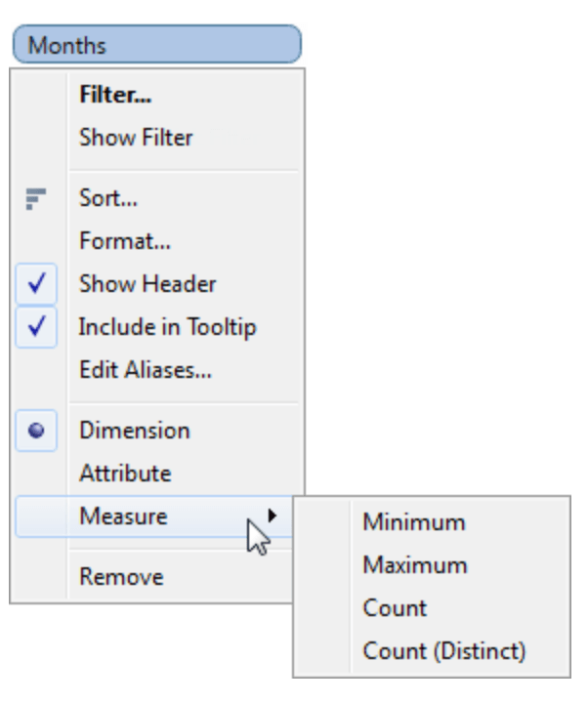This screenshot has width=588, height=703.
Task: Open the Filter... dialog
Action: [115, 96]
